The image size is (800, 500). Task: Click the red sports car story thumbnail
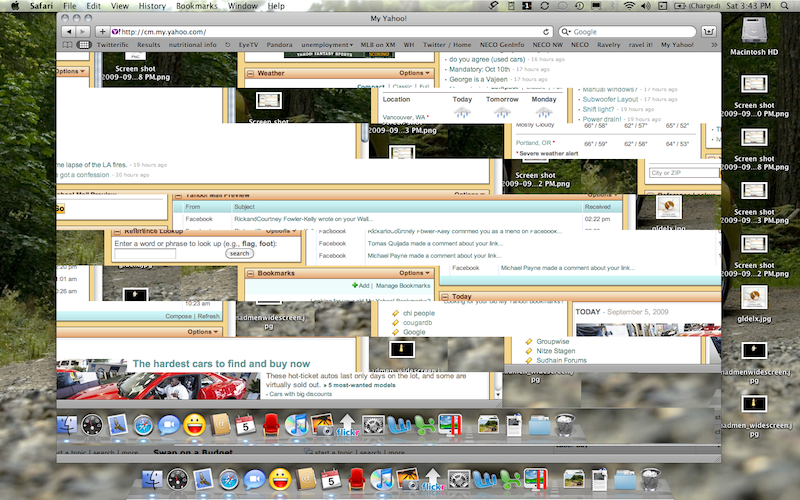click(158, 385)
